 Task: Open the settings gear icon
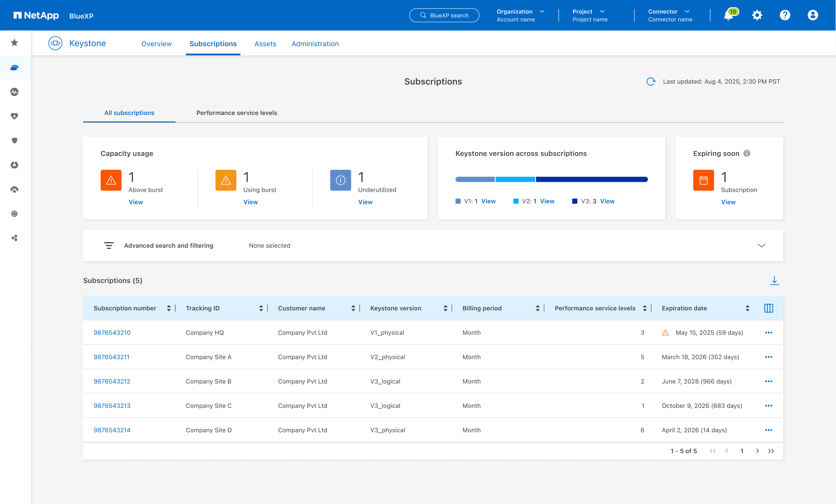point(757,15)
